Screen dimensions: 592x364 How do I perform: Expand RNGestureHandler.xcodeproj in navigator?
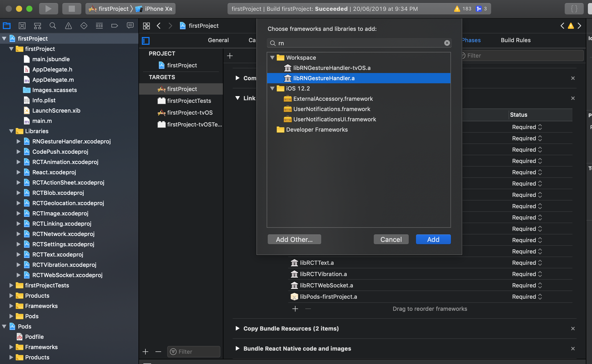coord(19,141)
